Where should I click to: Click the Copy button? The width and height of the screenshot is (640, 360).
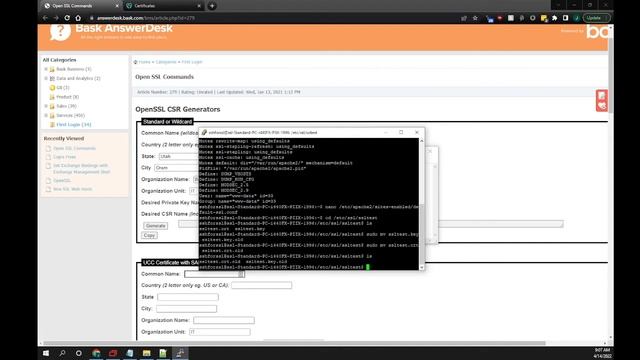click(149, 236)
